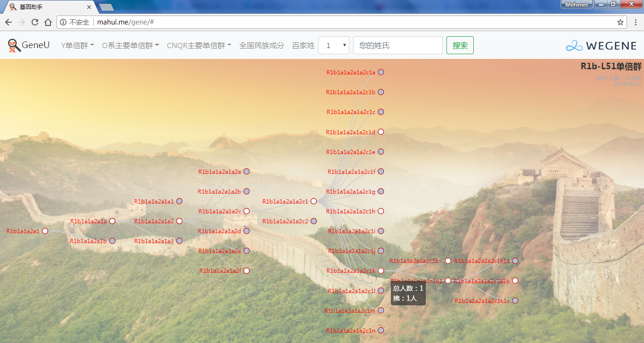Bookmark this page with the star icon
This screenshot has height=343, width=644.
pos(620,22)
